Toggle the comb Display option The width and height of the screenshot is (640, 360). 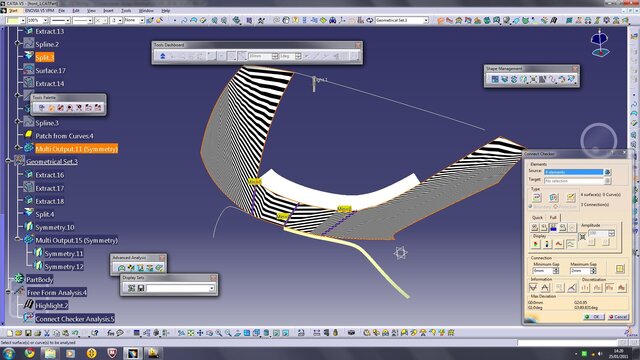click(559, 244)
